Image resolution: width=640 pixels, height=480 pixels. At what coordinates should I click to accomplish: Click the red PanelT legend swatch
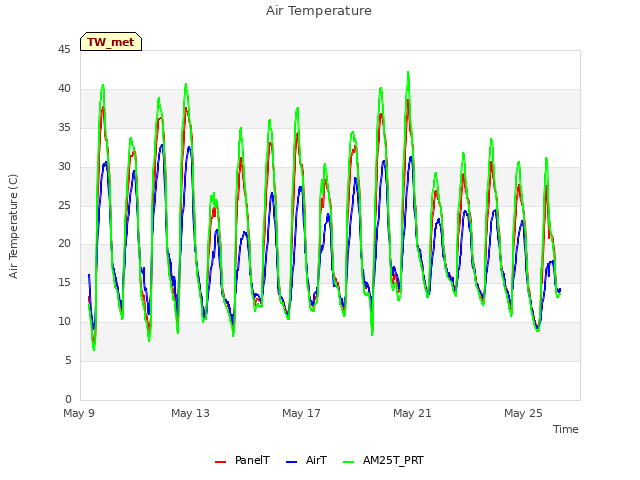coord(220,462)
